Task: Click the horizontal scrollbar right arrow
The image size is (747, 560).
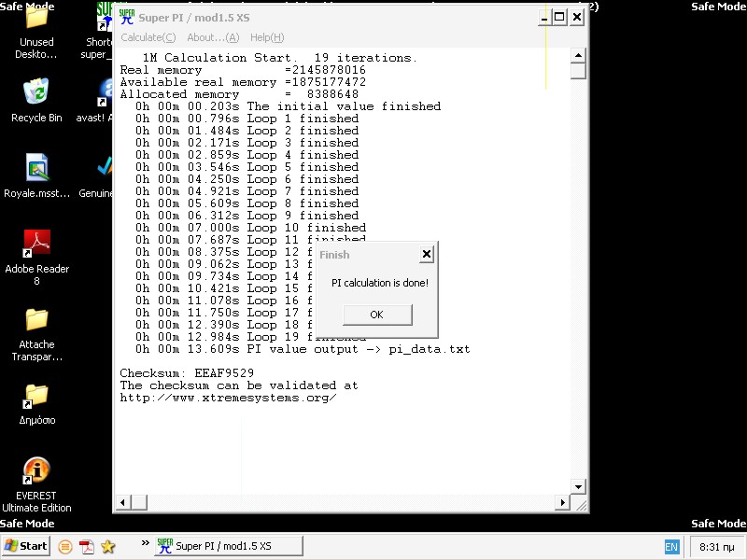Action: click(x=563, y=502)
